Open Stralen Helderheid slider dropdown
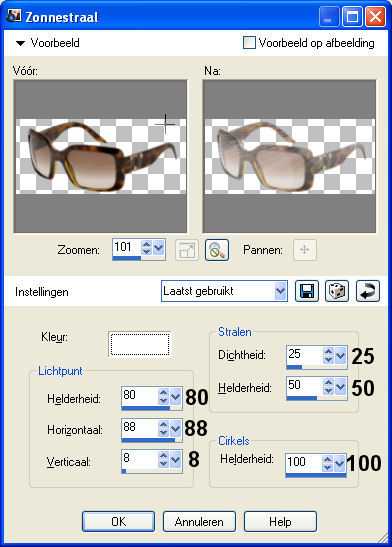The width and height of the screenshot is (392, 547). point(340,387)
